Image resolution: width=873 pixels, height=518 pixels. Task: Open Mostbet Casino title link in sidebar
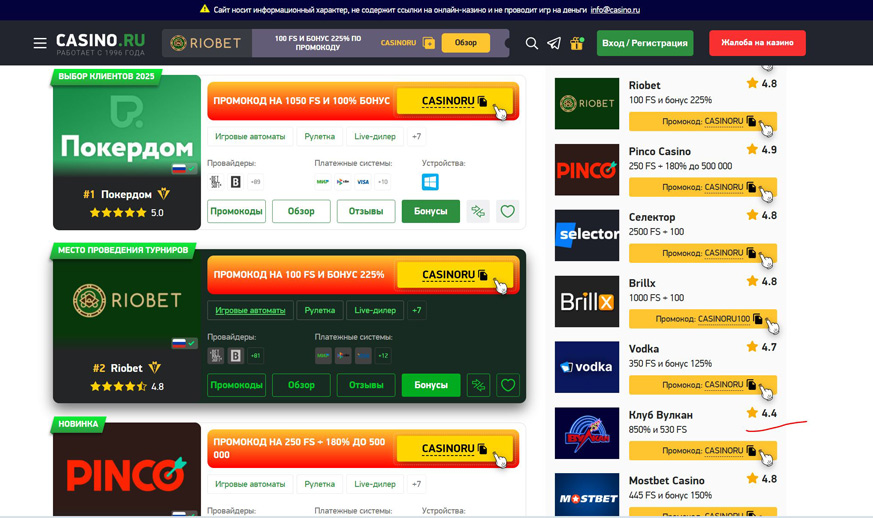coord(666,481)
